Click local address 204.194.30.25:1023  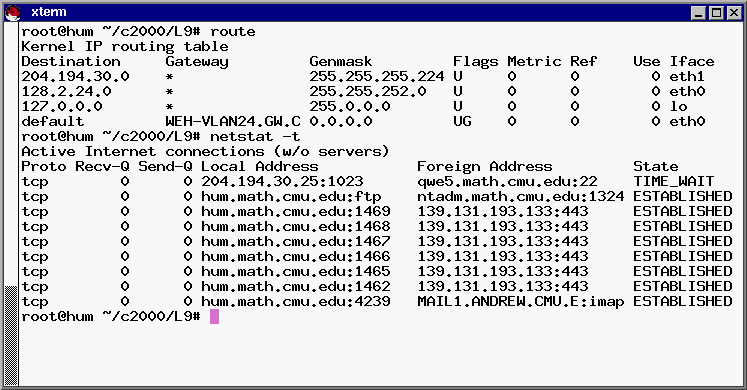282,181
